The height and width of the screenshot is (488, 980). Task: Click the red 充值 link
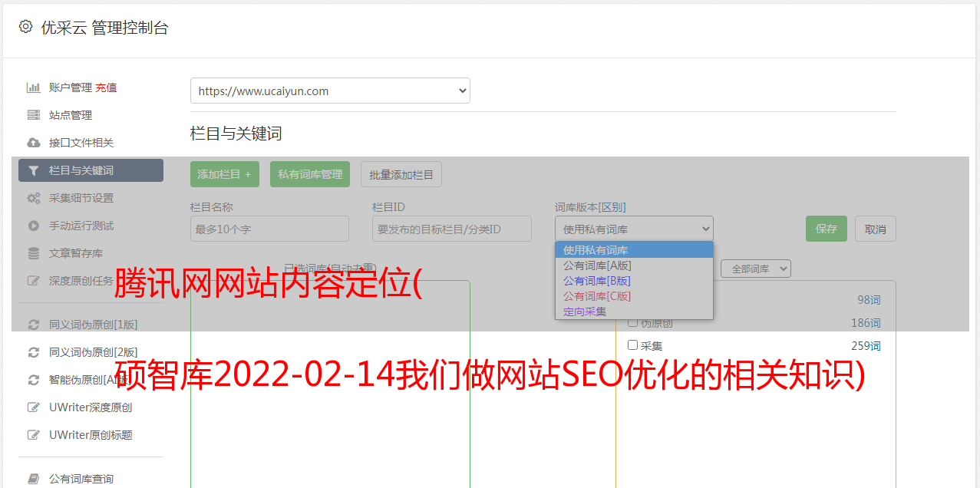(106, 87)
